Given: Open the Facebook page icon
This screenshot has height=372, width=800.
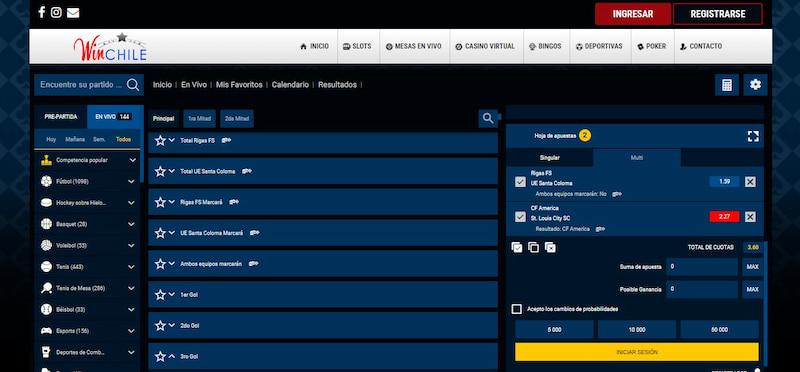Looking at the screenshot, I should (x=42, y=12).
